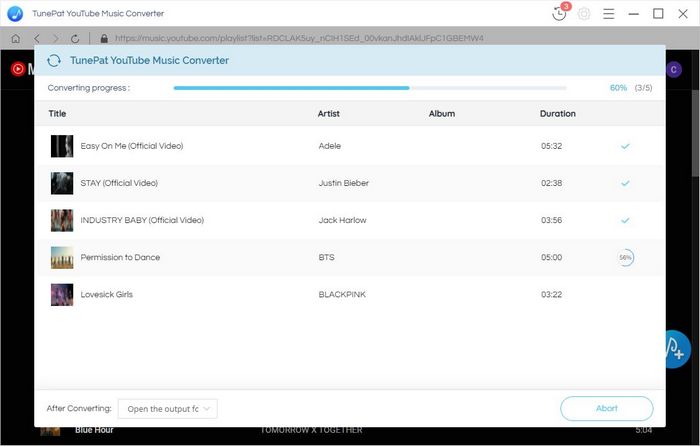Select the Lovesick Girls title
The image size is (700, 446).
(107, 295)
